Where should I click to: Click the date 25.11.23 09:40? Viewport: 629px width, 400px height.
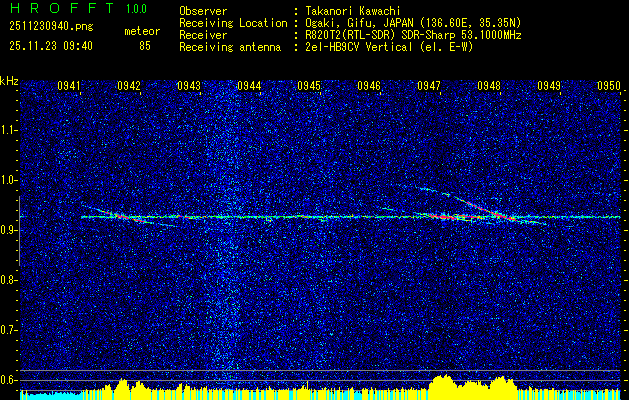point(51,46)
